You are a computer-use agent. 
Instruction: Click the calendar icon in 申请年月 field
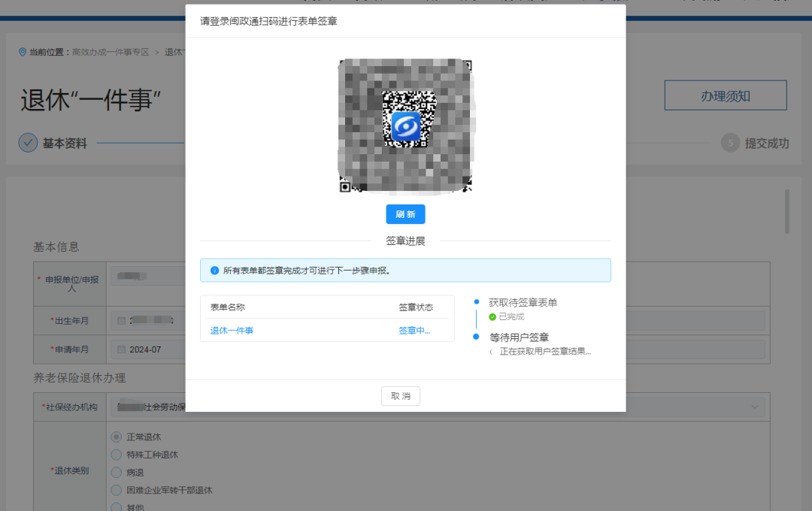121,349
